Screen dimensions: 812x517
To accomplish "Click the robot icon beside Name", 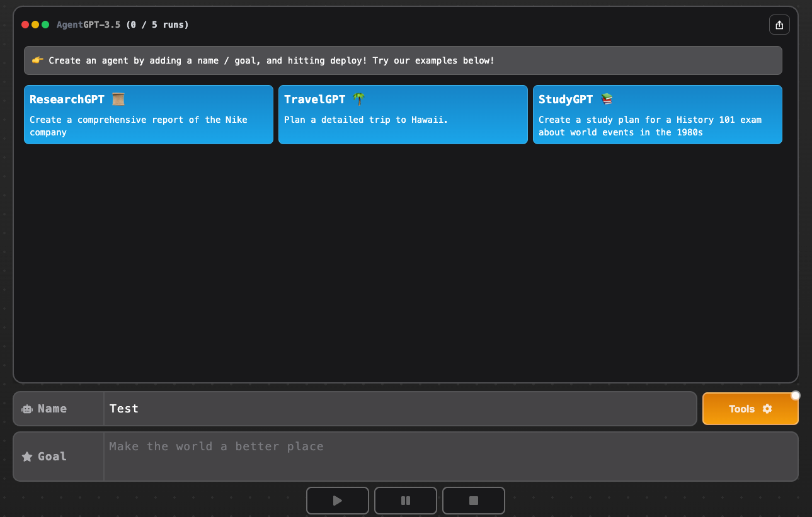I will (27, 409).
